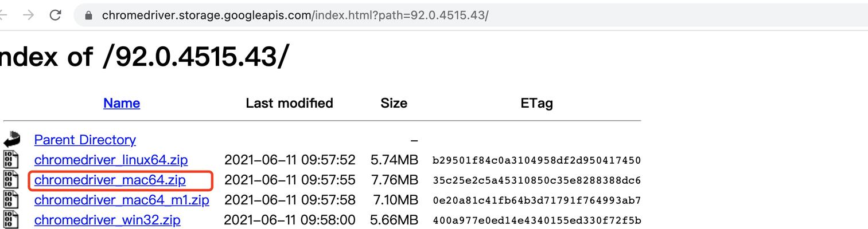Image resolution: width=868 pixels, height=229 pixels.
Task: Open the Parent Directory link
Action: (x=85, y=140)
